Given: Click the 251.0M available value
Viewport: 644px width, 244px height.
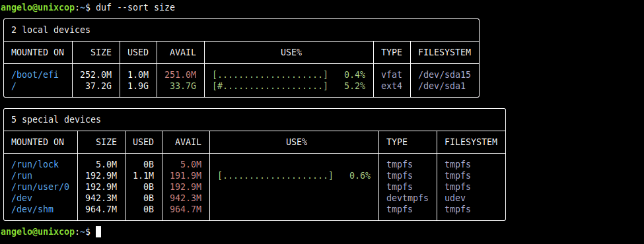Looking at the screenshot, I should [x=180, y=75].
